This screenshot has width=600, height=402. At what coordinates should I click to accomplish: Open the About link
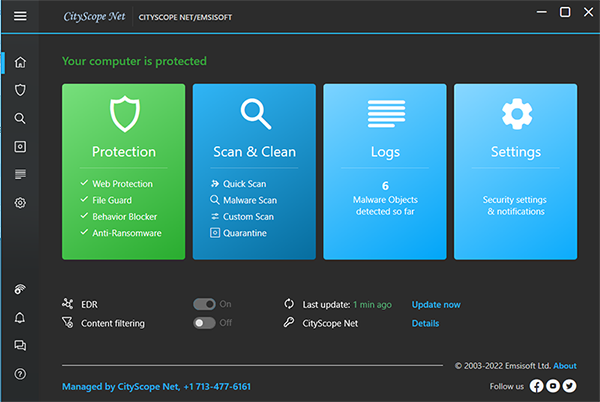click(x=565, y=366)
